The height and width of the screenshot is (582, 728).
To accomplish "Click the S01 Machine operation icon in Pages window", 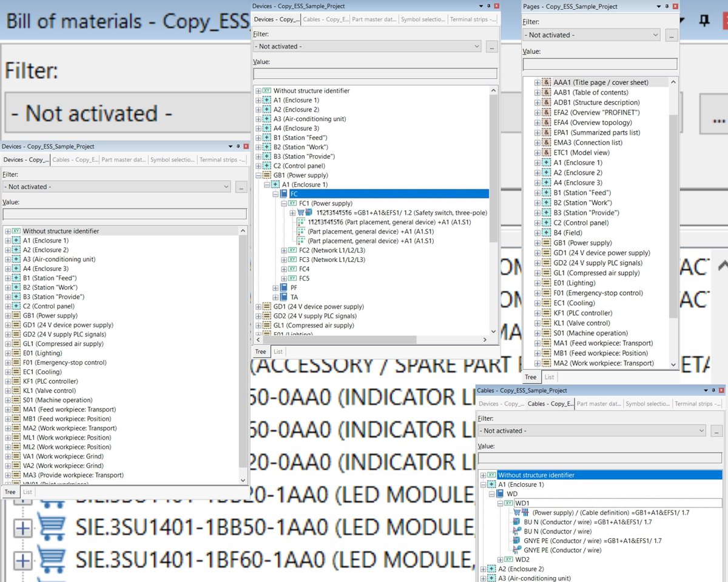I will (547, 333).
